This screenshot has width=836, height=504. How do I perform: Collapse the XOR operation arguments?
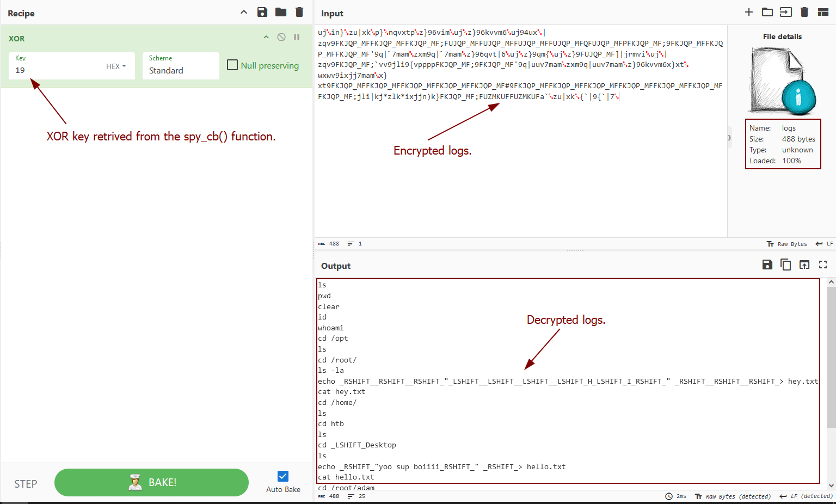(x=266, y=37)
